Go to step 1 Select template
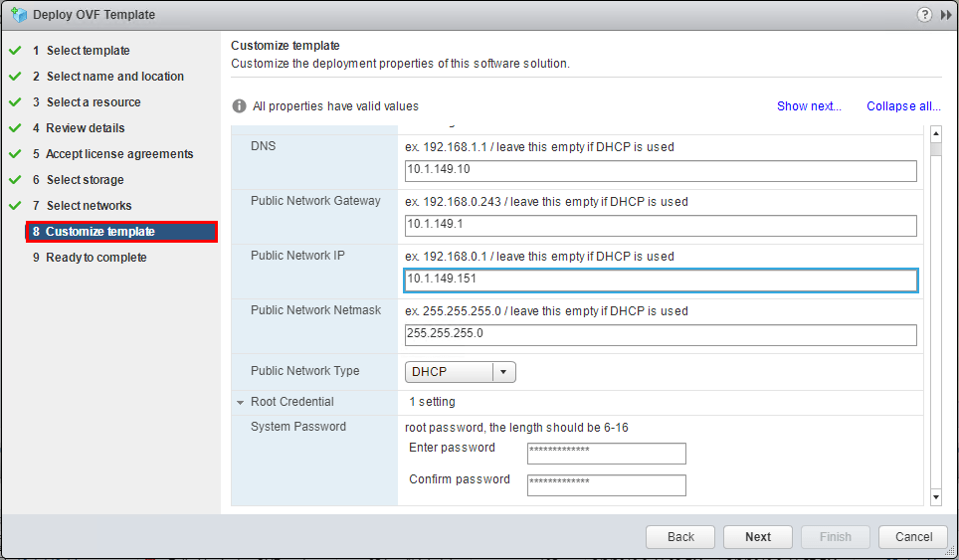959x560 pixels. click(x=88, y=51)
